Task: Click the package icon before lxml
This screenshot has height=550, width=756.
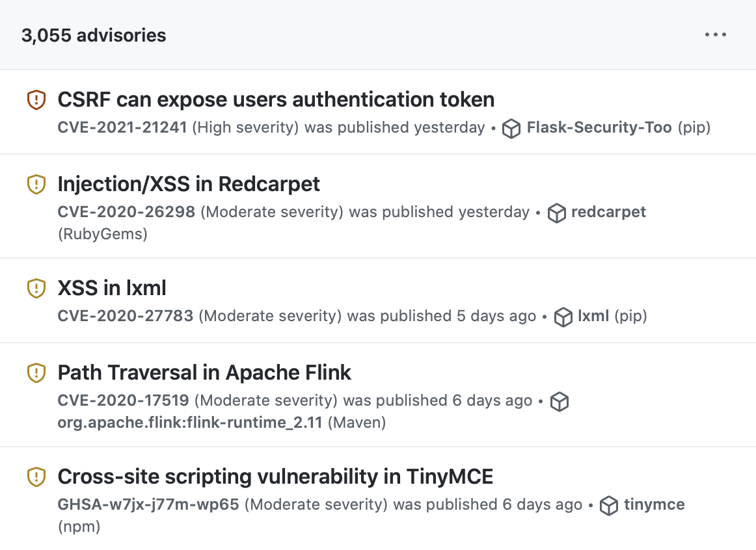Action: pos(563,317)
